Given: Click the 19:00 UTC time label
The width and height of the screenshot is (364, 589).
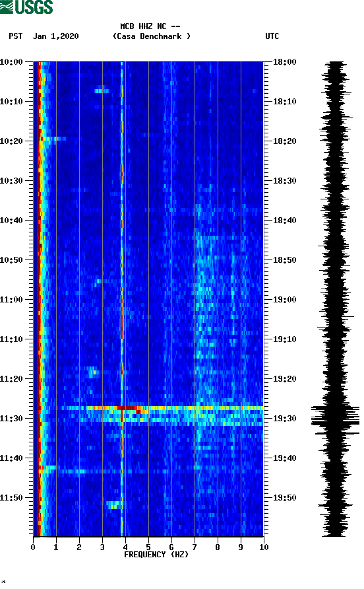Looking at the screenshot, I should (x=285, y=299).
